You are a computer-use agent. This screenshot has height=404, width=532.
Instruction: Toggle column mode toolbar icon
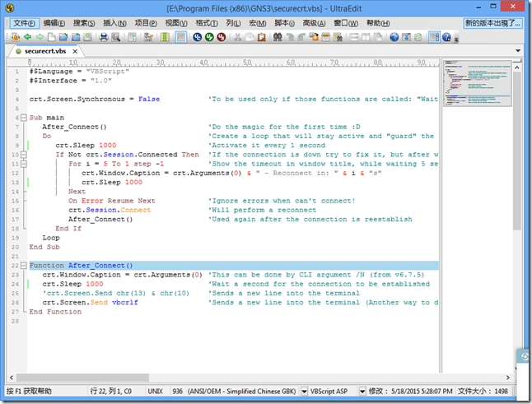tap(165, 37)
